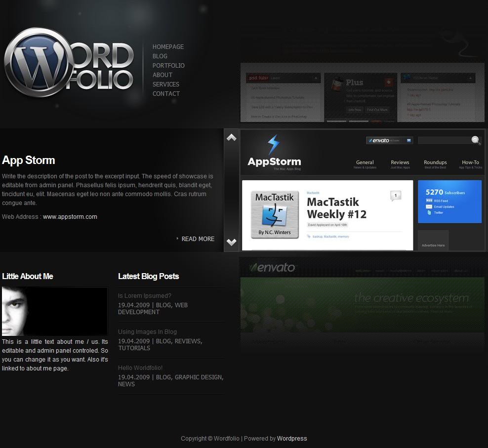This screenshot has height=448, width=488.
Task: Select the How-To tab in AppStorm preview
Action: (470, 164)
